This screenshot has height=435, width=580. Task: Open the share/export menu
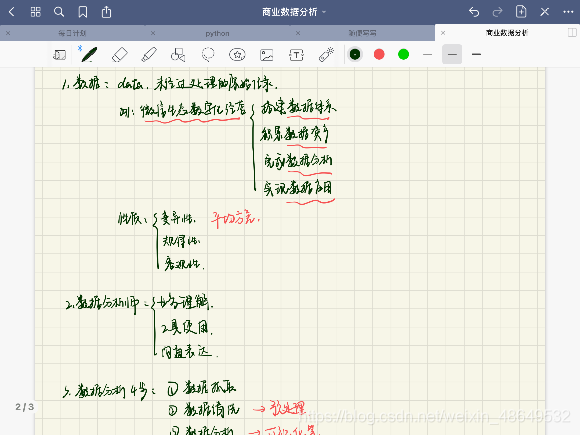107,12
